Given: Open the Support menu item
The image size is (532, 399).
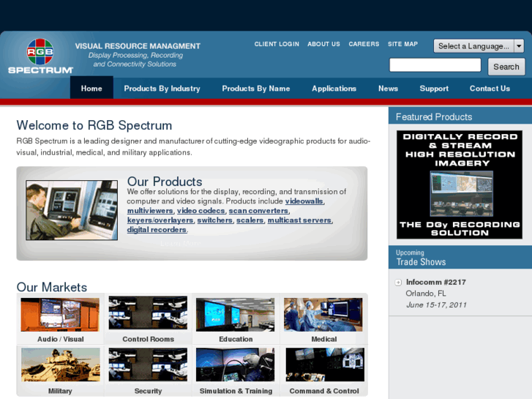Looking at the screenshot, I should (x=434, y=89).
